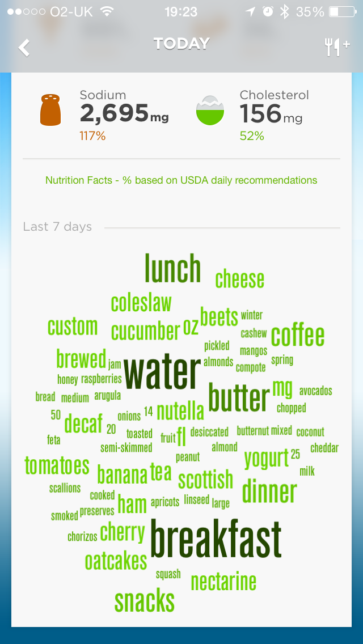Choose "dinner" in the word cloud
The height and width of the screenshot is (644, 363).
pos(269,492)
